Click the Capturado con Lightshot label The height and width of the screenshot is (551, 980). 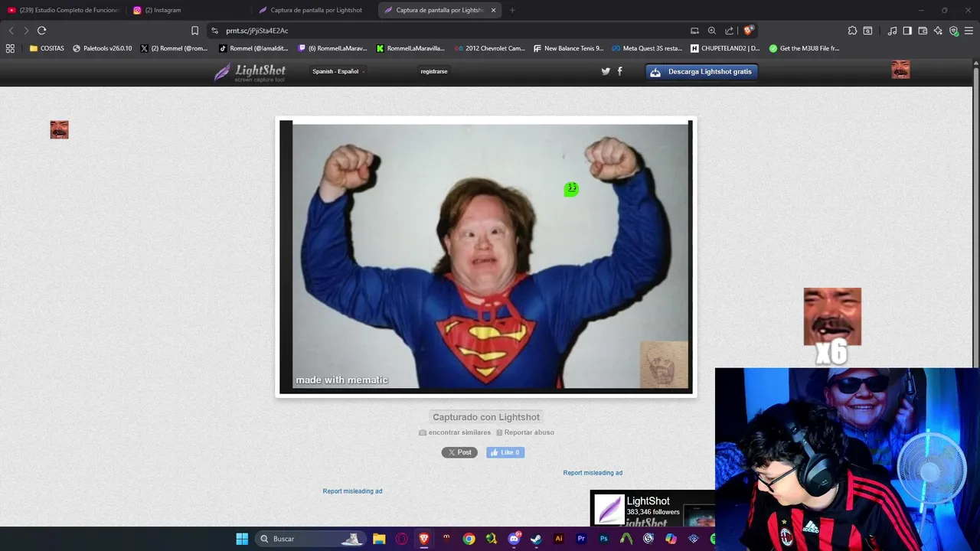[x=486, y=417]
